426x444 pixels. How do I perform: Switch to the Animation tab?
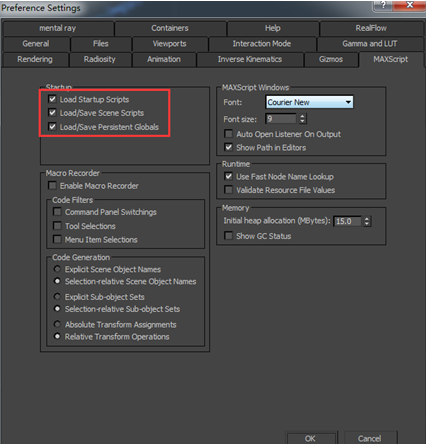pos(164,59)
